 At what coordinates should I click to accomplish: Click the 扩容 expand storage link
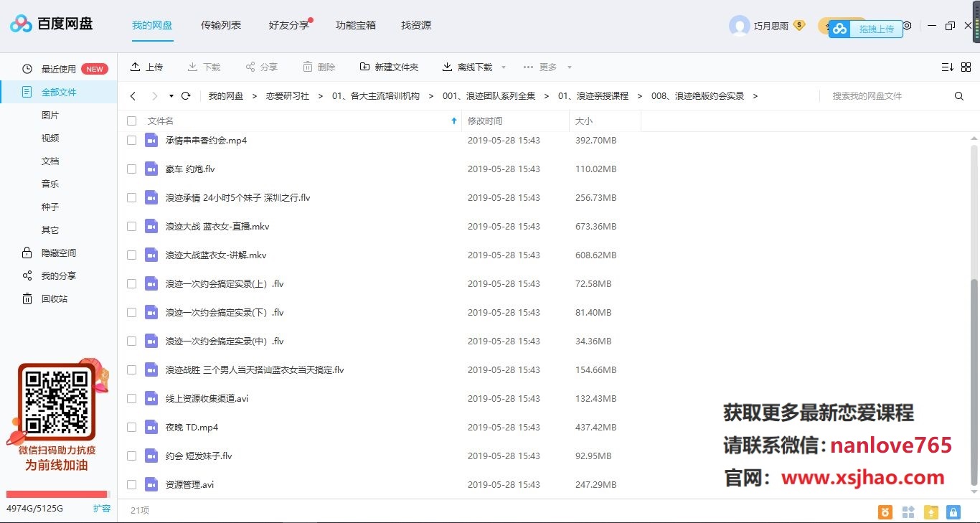(x=102, y=508)
